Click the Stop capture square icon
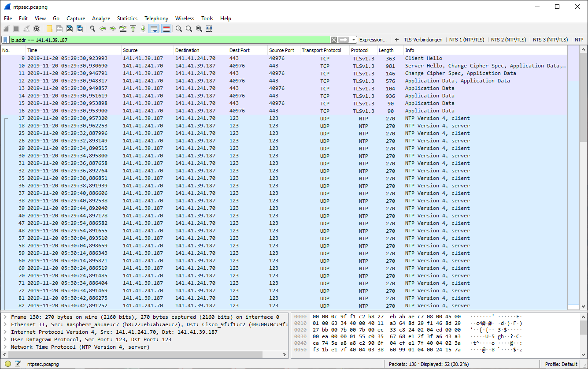Screen dimensions: 588x369 pyautogui.click(x=16, y=29)
